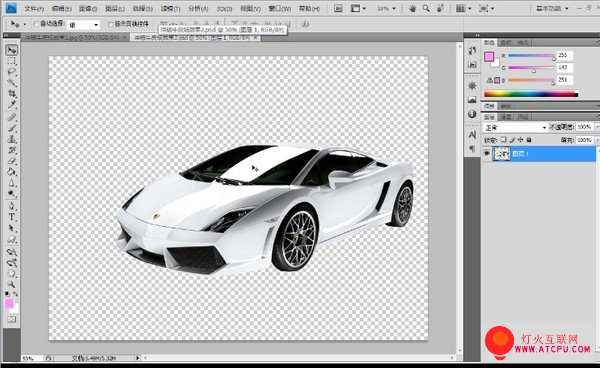Screen dimensions: 600x368
Task: Open the 3D menu
Action: point(224,8)
